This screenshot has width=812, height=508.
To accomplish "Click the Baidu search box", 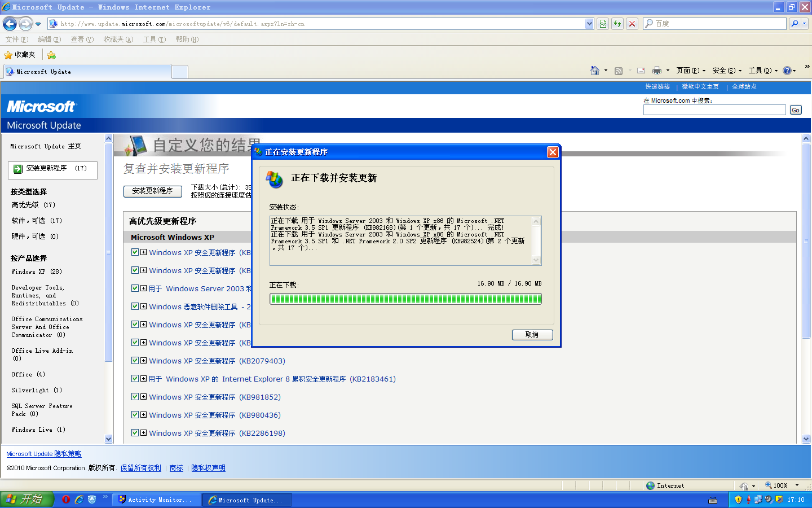I will [714, 24].
